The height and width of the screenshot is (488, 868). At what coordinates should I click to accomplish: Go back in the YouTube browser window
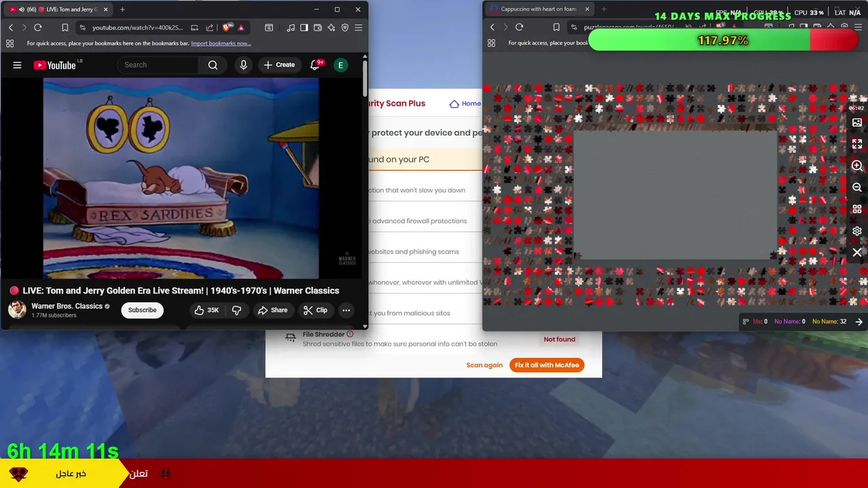[11, 28]
